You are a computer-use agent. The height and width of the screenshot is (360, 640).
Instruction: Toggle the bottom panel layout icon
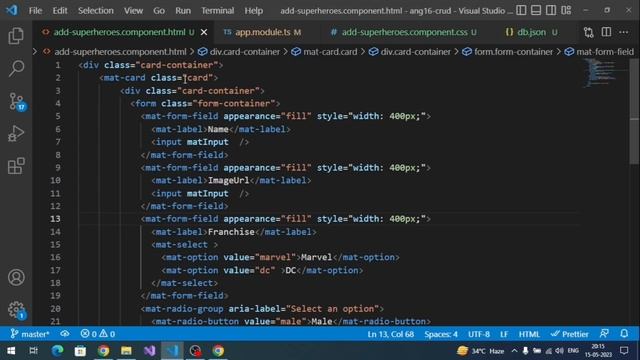[536, 10]
